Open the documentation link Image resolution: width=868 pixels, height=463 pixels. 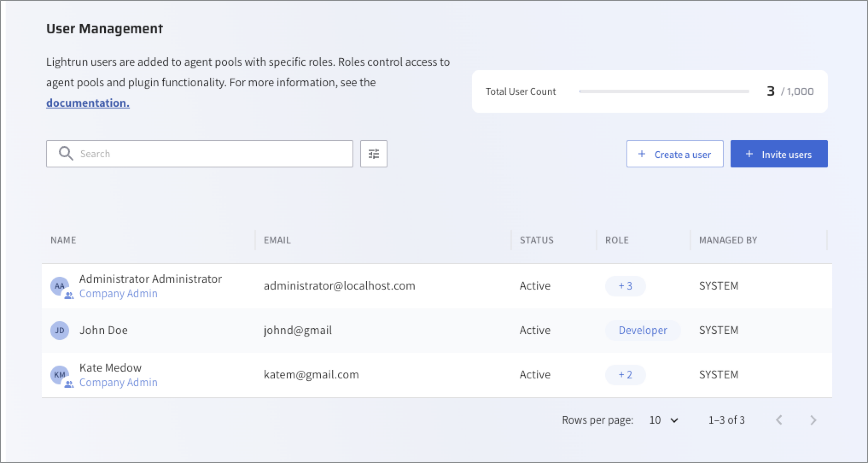[88, 103]
